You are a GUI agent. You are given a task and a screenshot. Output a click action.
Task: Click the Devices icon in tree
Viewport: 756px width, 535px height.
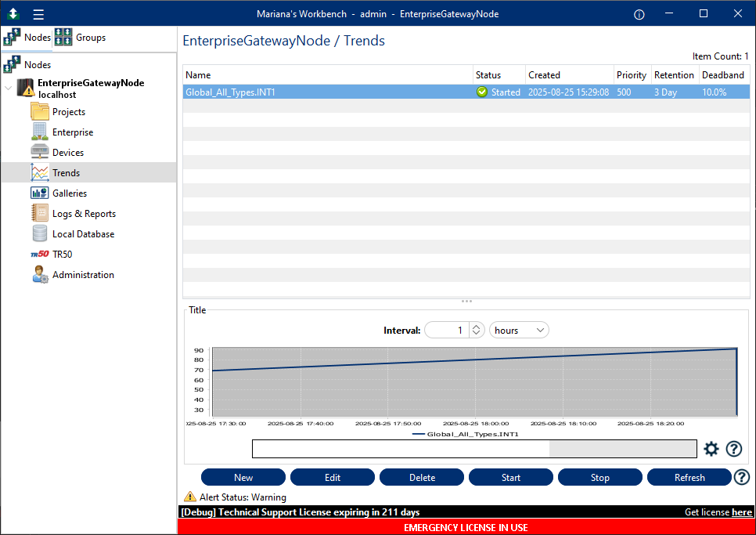(40, 153)
